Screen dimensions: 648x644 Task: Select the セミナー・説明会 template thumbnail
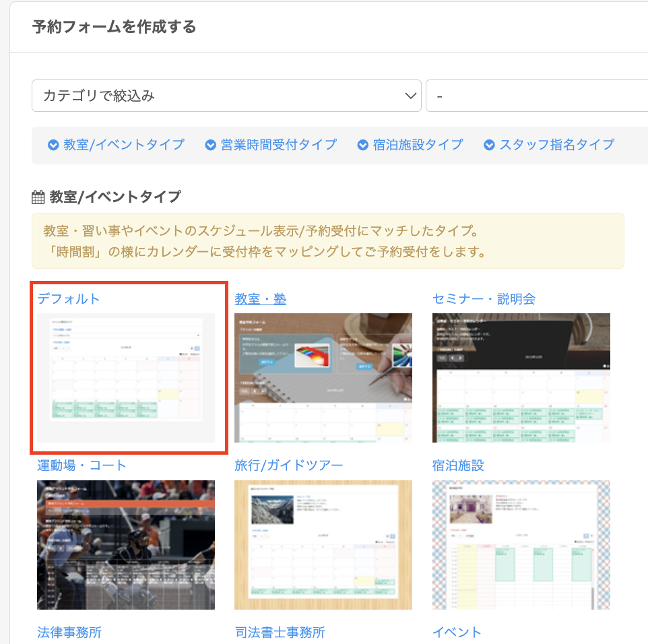(521, 377)
